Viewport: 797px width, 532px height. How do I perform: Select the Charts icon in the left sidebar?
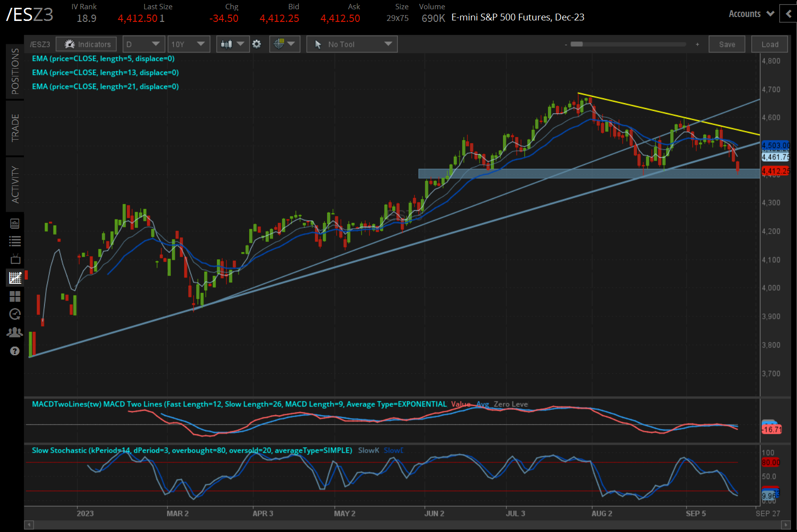15,277
